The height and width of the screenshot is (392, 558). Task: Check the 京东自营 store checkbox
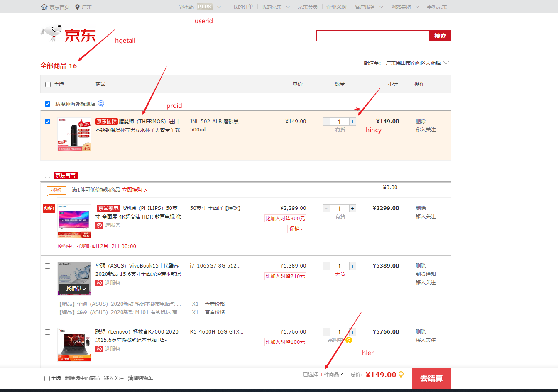48,175
